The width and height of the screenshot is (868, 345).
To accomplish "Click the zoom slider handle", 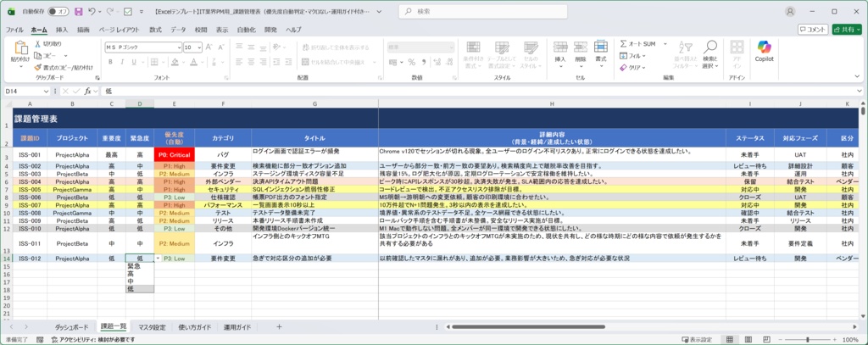I will pyautogui.click(x=808, y=339).
